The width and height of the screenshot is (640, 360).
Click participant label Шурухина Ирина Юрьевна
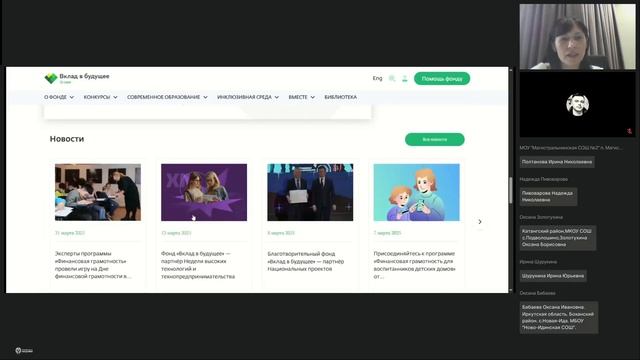(x=553, y=276)
